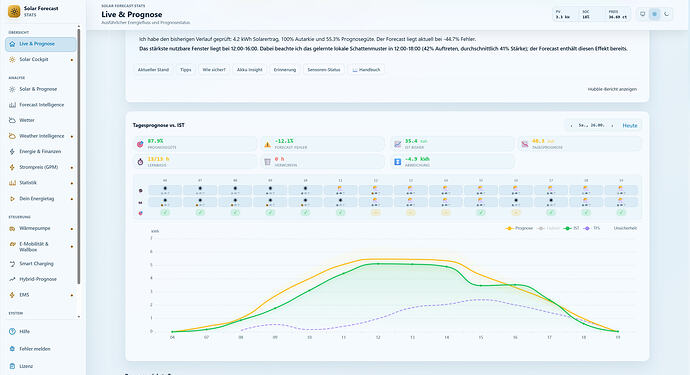
Task: Jump to today with Heute button
Action: 630,126
